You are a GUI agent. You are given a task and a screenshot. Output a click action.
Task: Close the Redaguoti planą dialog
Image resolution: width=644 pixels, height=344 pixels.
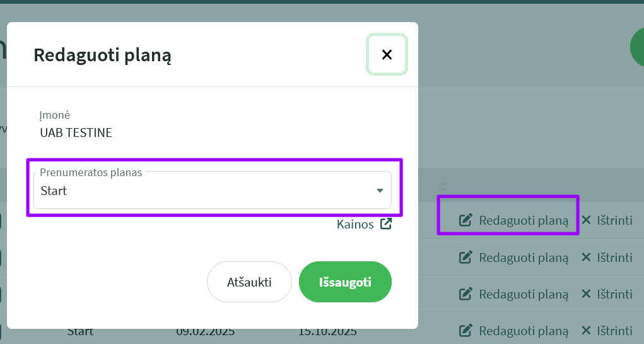(x=387, y=54)
